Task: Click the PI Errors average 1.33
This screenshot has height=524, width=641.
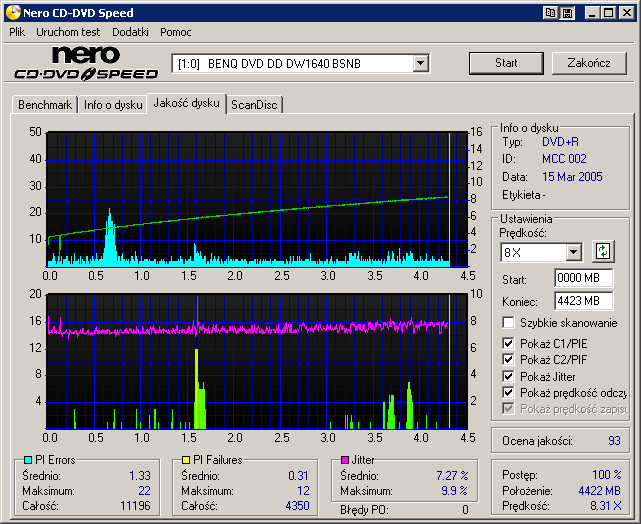Action: [140, 476]
